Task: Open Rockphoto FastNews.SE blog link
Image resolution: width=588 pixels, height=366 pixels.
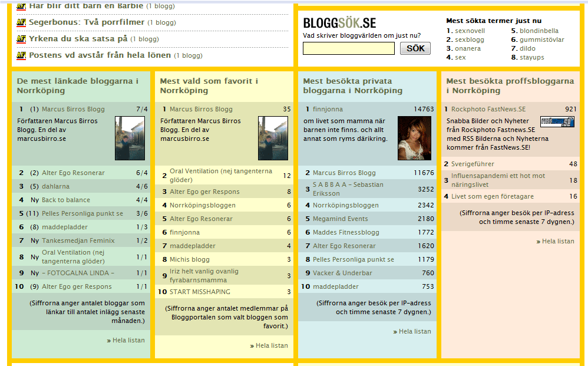Action: coord(488,109)
